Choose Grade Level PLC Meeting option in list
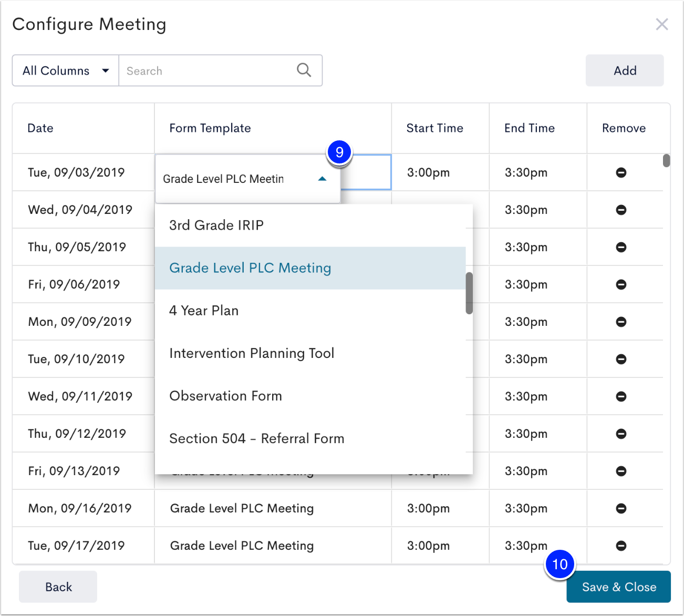 click(310, 268)
